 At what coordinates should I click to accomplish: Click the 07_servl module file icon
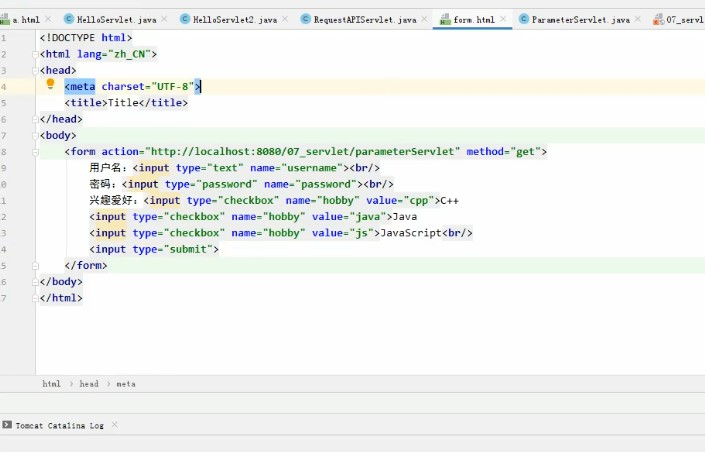[x=659, y=19]
